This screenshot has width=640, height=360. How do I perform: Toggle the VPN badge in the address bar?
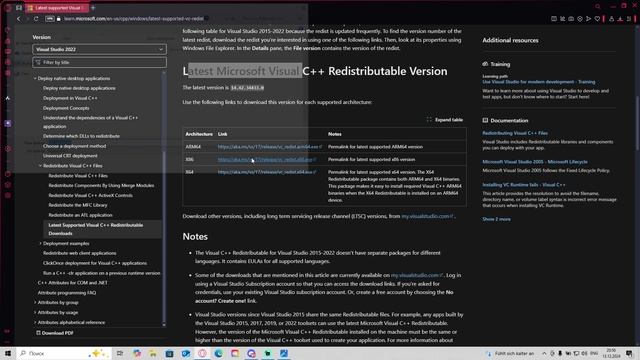[50, 19]
